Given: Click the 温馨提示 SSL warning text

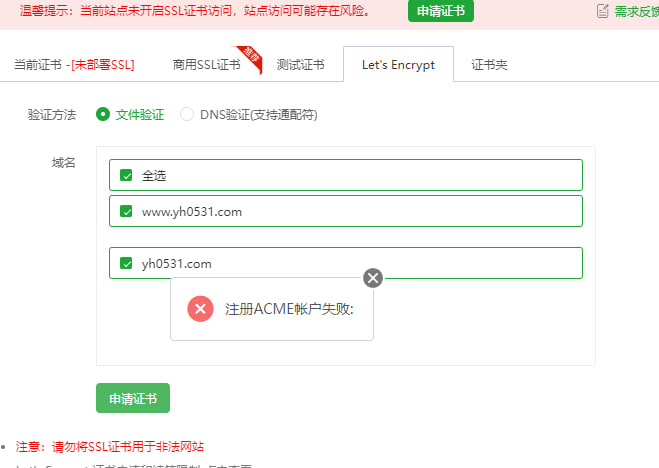Looking at the screenshot, I should tap(195, 11).
